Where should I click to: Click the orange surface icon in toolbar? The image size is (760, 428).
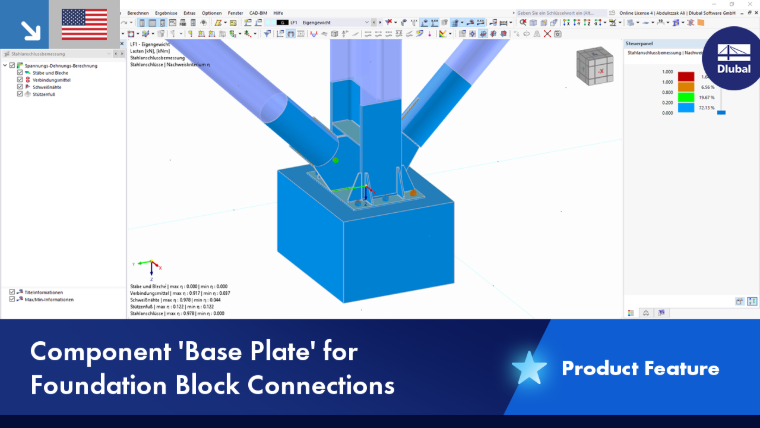click(x=701, y=22)
